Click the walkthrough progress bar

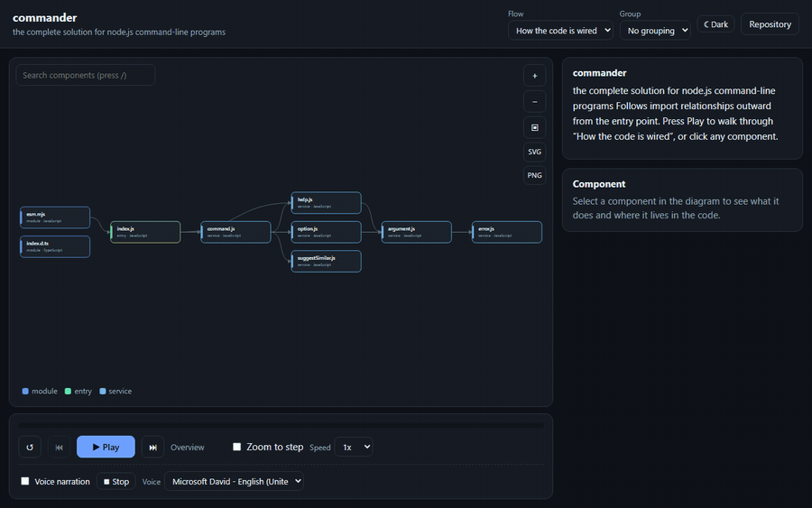click(x=281, y=425)
